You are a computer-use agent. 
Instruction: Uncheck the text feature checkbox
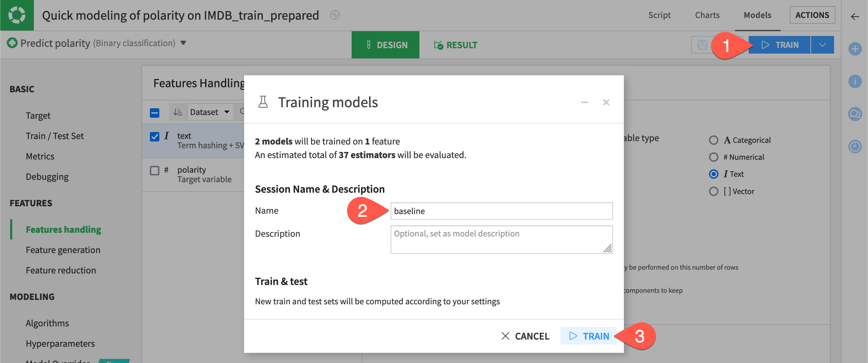[155, 137]
